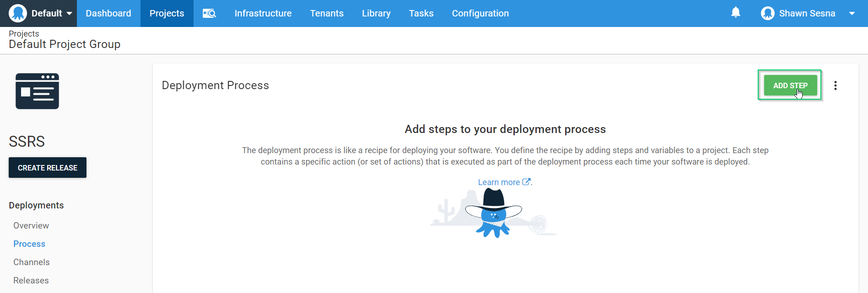The width and height of the screenshot is (868, 293).
Task: Click Shawn Sesna's user avatar icon
Action: pos(767,13)
